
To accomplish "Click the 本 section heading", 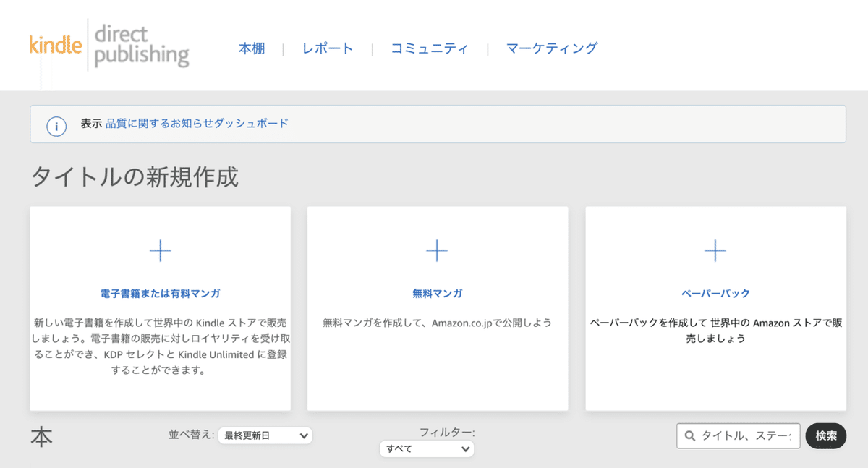I will click(41, 437).
